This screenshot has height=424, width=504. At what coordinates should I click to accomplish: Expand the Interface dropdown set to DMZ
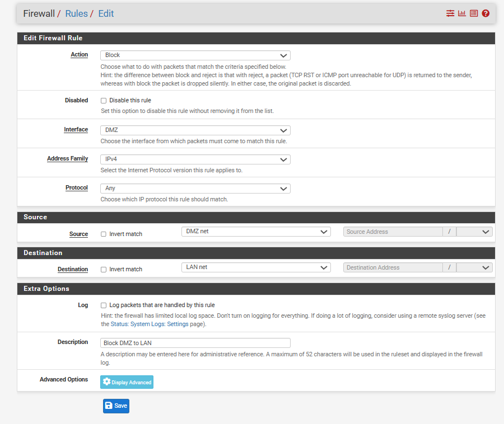[x=195, y=130]
